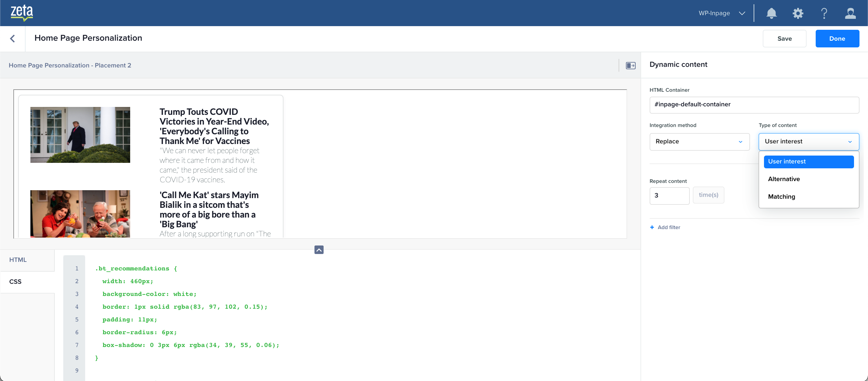Expand the Integration method Replace dropdown
The height and width of the screenshot is (381, 868).
[699, 142]
